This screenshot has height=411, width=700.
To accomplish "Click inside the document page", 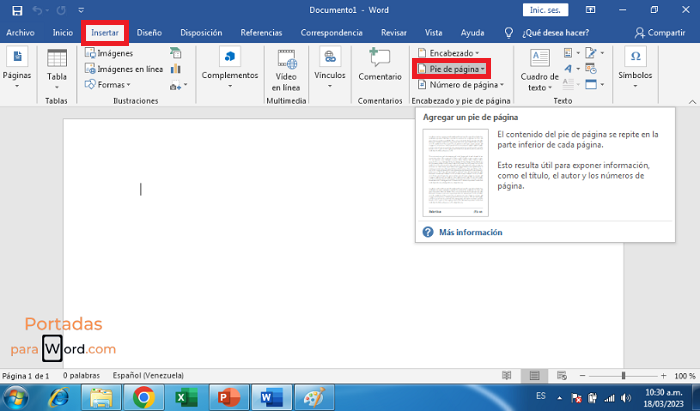I will 343,243.
